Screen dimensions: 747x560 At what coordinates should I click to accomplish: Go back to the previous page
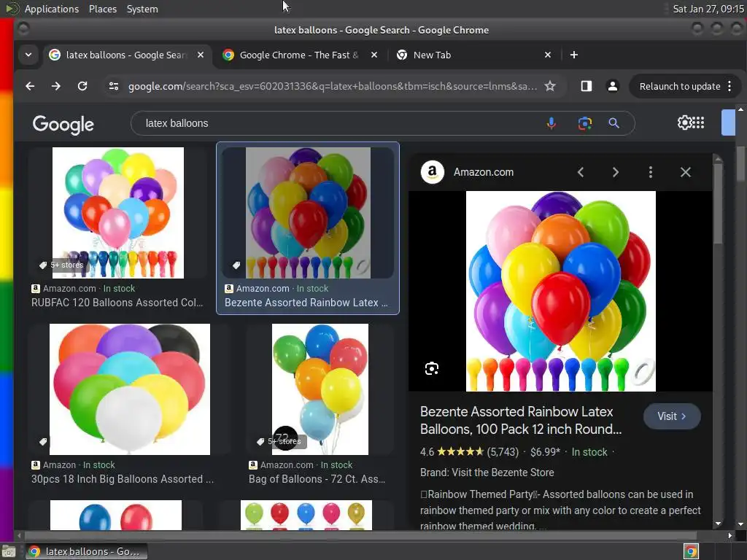click(x=30, y=86)
